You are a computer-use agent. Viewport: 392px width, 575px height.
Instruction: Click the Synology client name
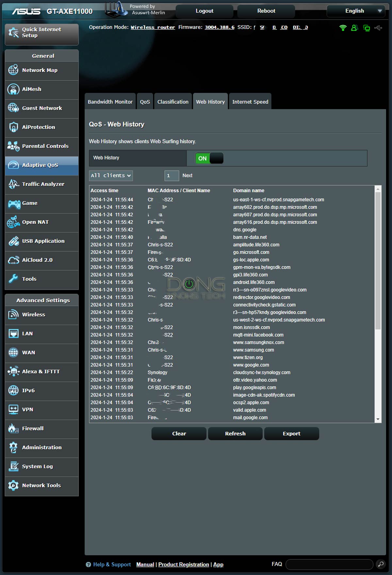[x=157, y=372]
